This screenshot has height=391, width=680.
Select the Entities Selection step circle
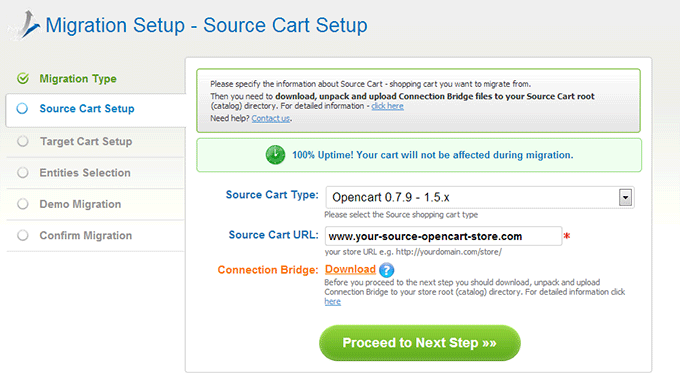23,173
